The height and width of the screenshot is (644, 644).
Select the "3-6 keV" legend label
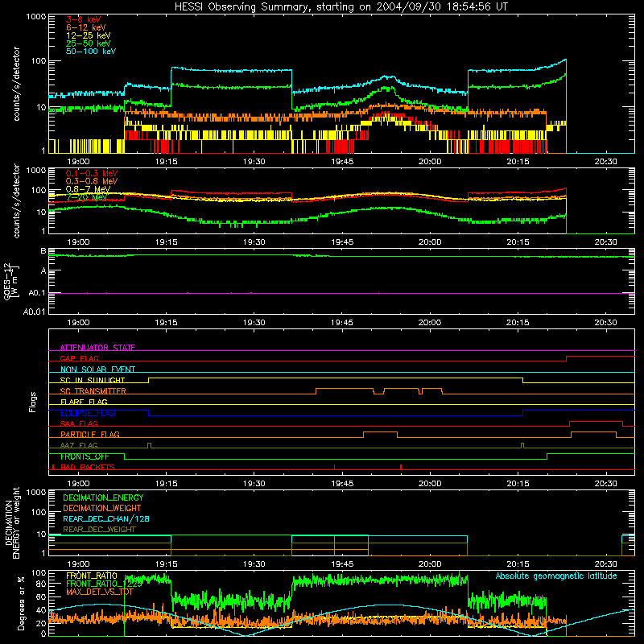coord(83,19)
